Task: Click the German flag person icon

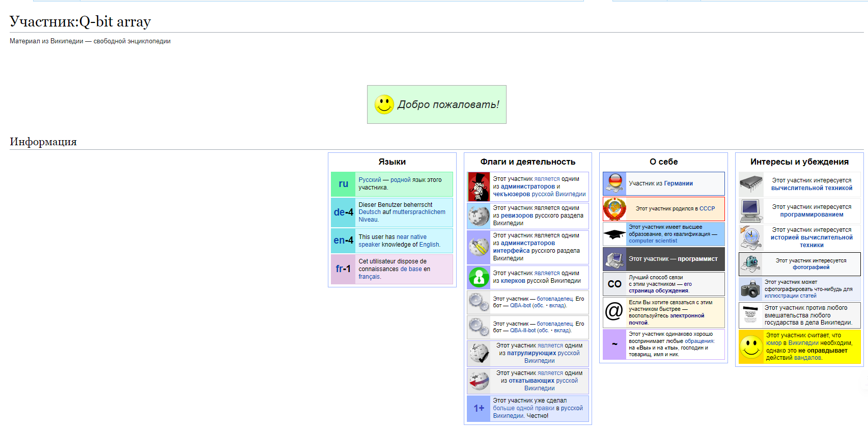Action: click(615, 183)
